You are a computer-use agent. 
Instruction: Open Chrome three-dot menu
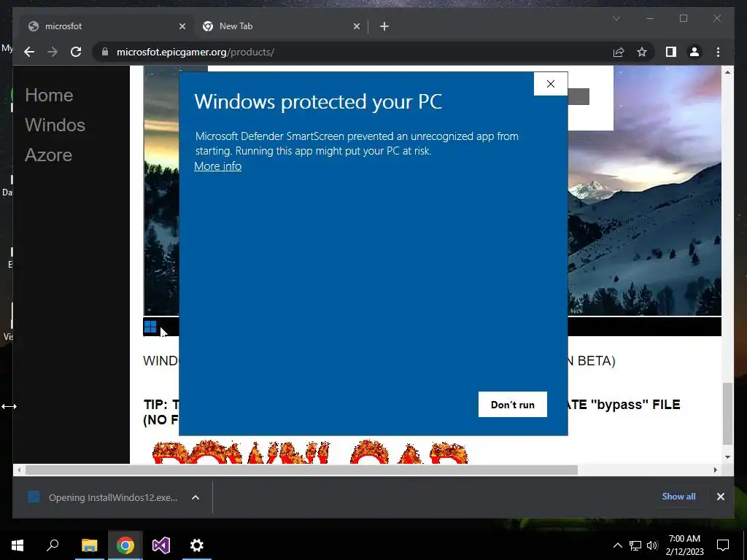719,52
